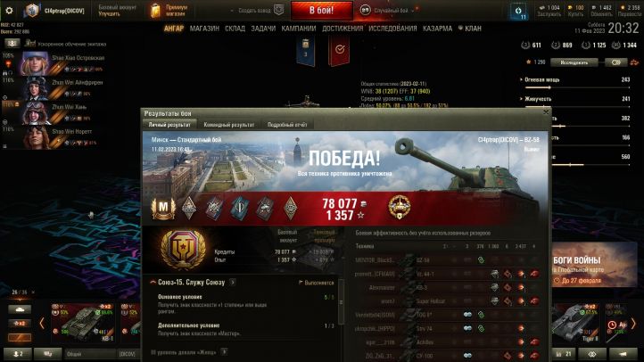The image size is (644, 362).
Task: Open the Случайный бой battle mode dropdown
Action: pos(390,11)
